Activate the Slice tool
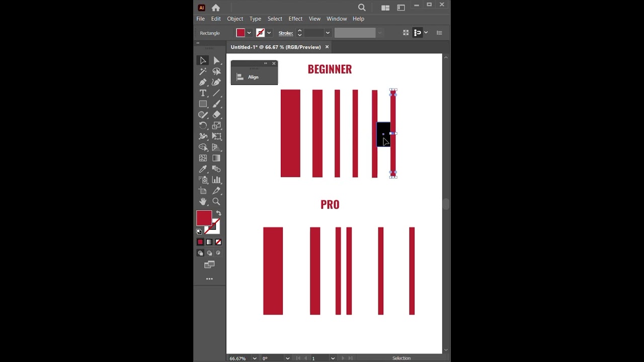644x362 pixels. click(x=216, y=191)
